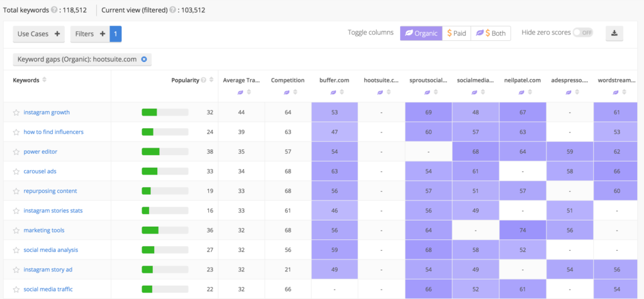Remove the hootsuite.com keyword gaps filter
Image resolution: width=644 pixels, height=299 pixels.
pos(144,59)
